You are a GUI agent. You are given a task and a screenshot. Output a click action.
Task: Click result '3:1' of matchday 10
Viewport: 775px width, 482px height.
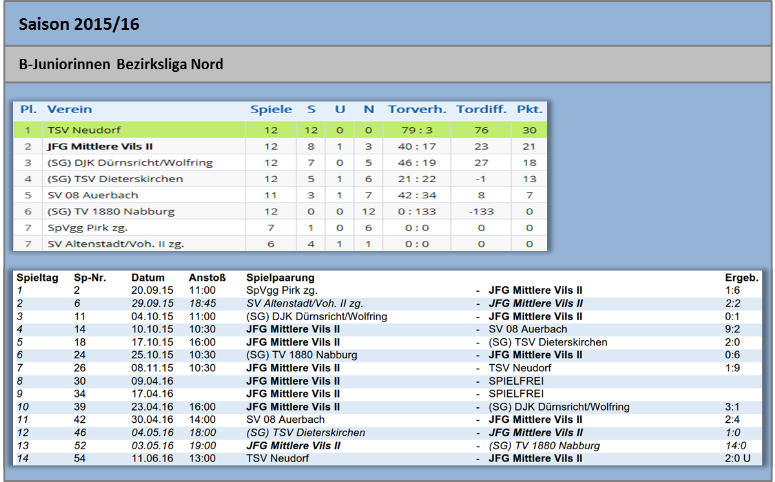tap(732, 407)
